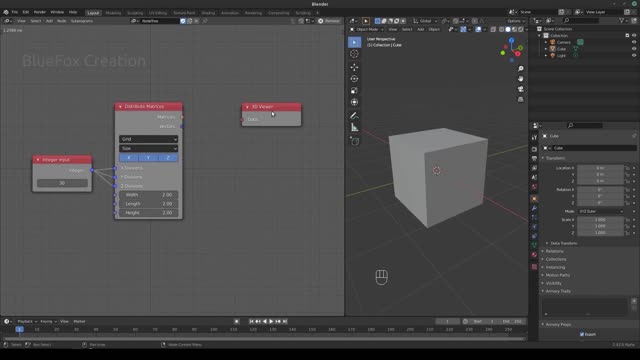Open the Object Data properties tab (green triangle)
640x360 pixels.
click(534, 245)
